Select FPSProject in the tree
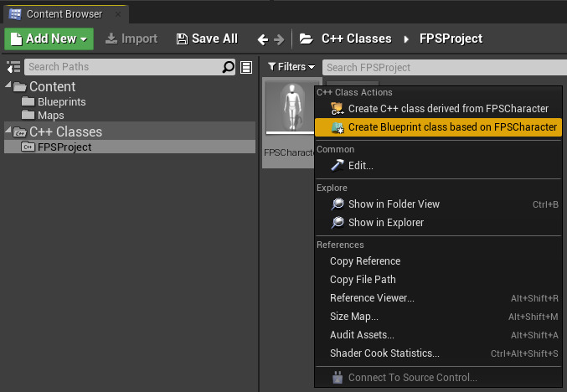Image resolution: width=567 pixels, height=392 pixels. click(x=130, y=147)
